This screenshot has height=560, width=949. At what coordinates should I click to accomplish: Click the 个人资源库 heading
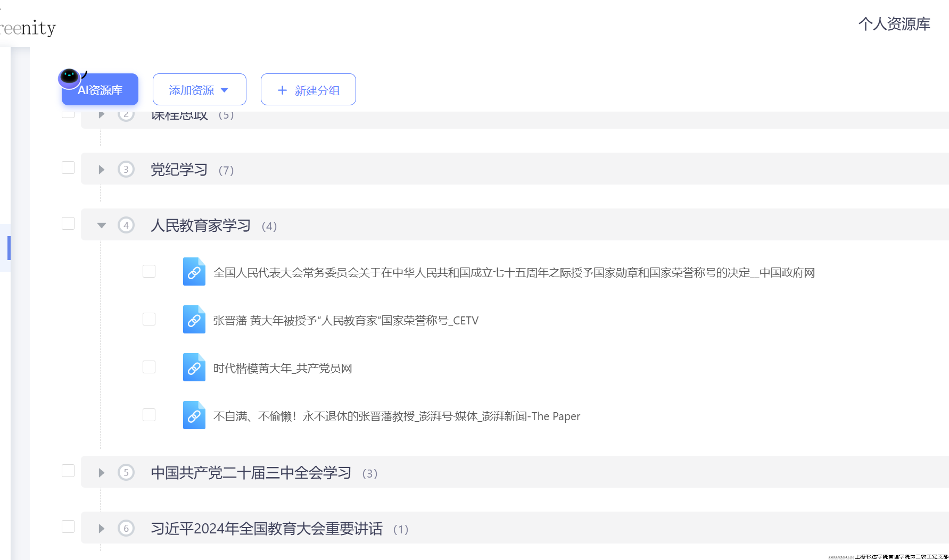tap(894, 24)
